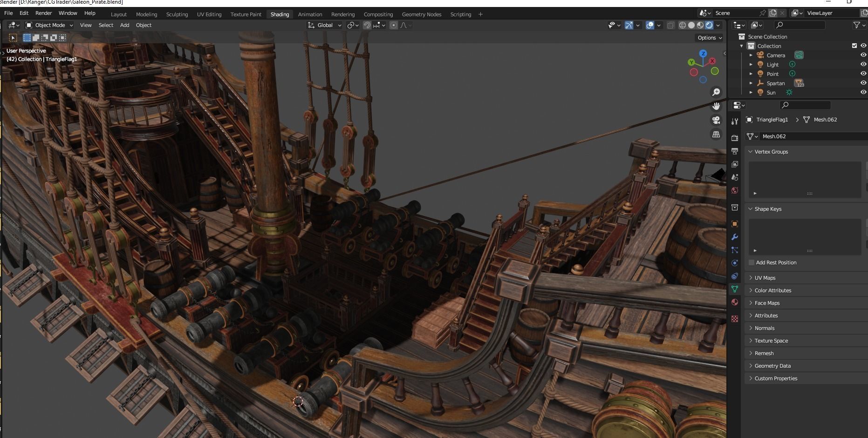Set selection mode to Intersect
Image resolution: width=868 pixels, height=438 pixels.
62,38
